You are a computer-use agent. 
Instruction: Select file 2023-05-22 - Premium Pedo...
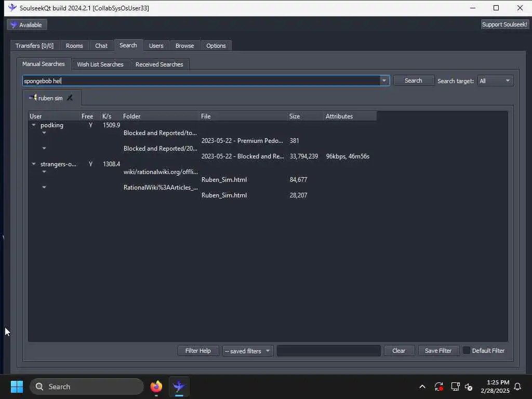[x=242, y=140]
